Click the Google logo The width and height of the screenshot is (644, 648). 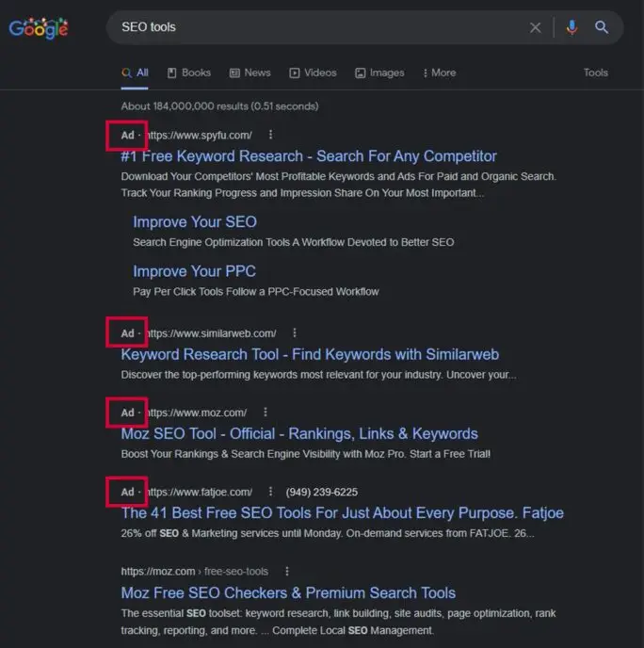39,28
